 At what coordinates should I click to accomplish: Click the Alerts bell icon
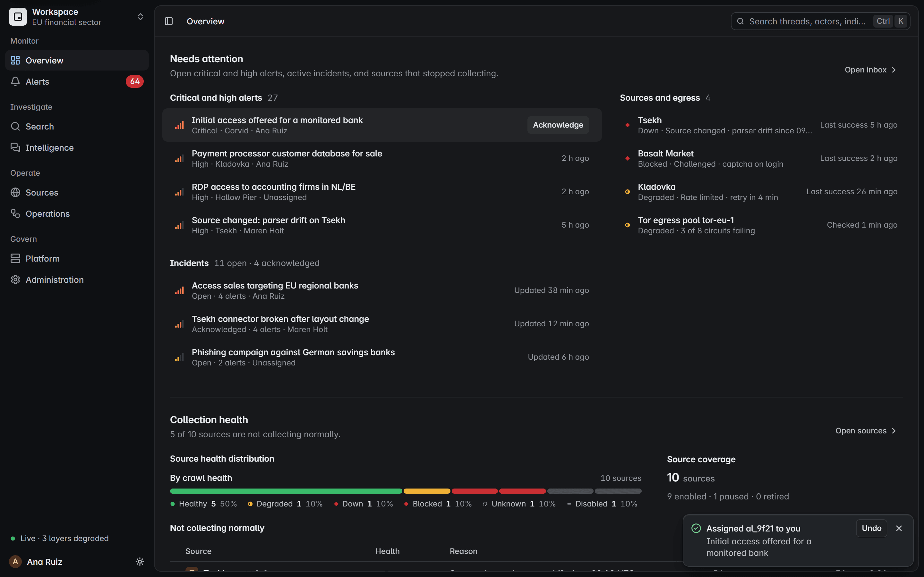click(15, 81)
